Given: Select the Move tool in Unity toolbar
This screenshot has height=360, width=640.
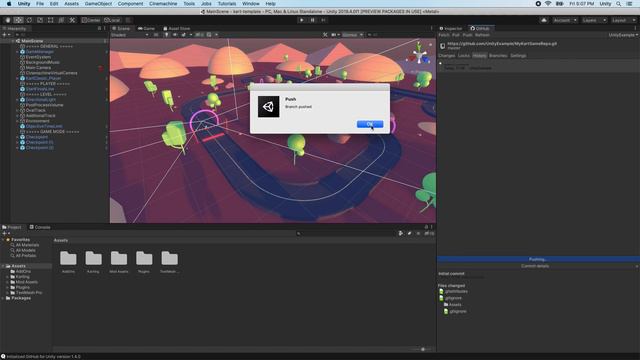Looking at the screenshot, I should pos(18,20).
